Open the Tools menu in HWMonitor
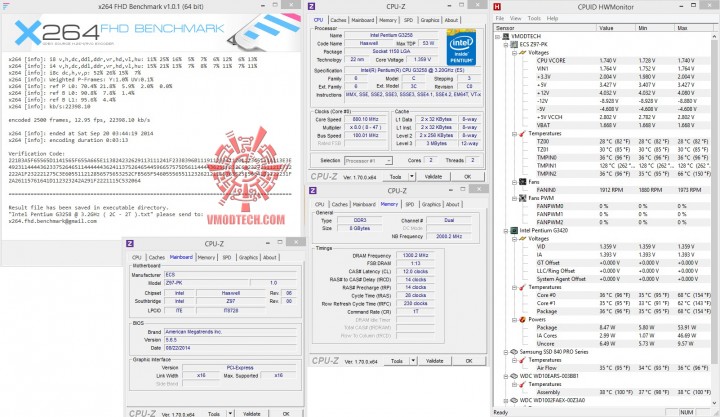 click(x=534, y=18)
